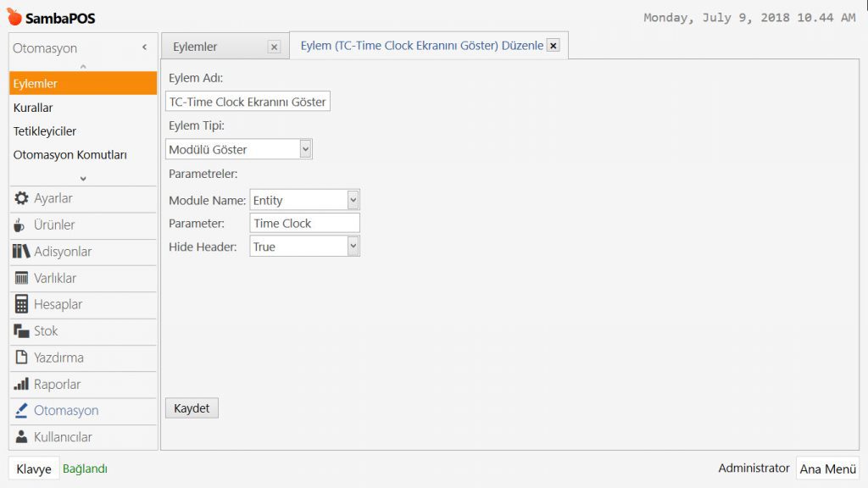Open Kullanıcılar via the person icon

[22, 437]
